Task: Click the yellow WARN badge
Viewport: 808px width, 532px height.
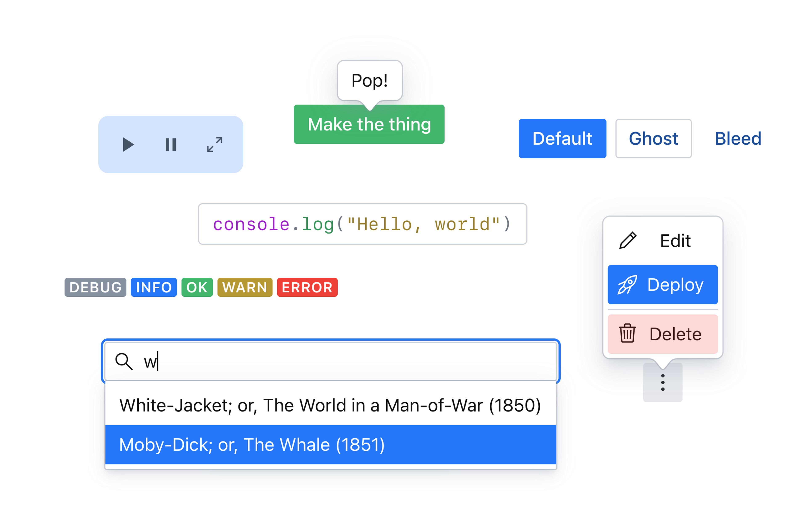Action: pos(245,288)
